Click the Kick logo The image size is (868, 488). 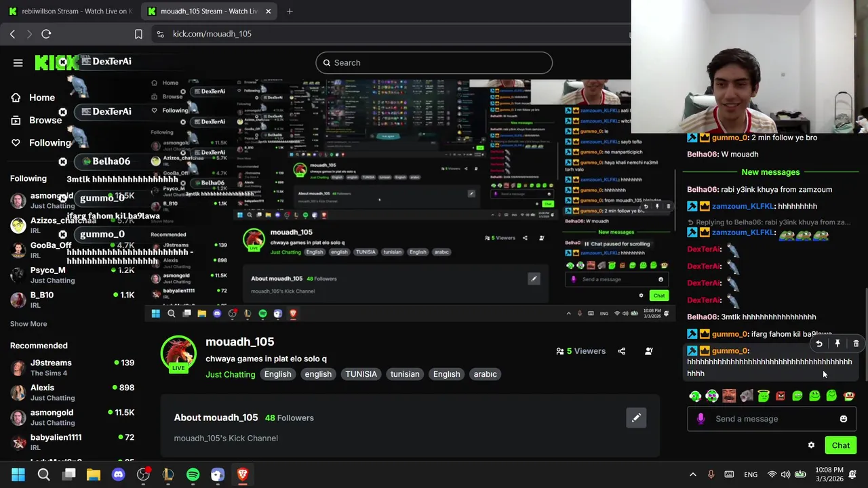click(56, 62)
